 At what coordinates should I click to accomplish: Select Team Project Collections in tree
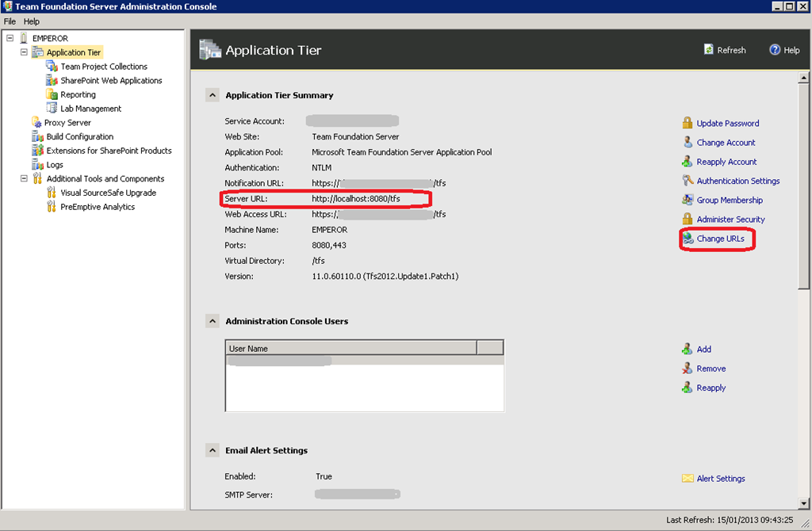point(104,67)
